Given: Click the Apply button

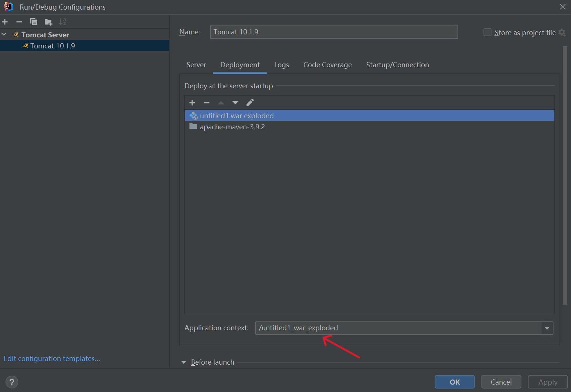Looking at the screenshot, I should tap(548, 382).
